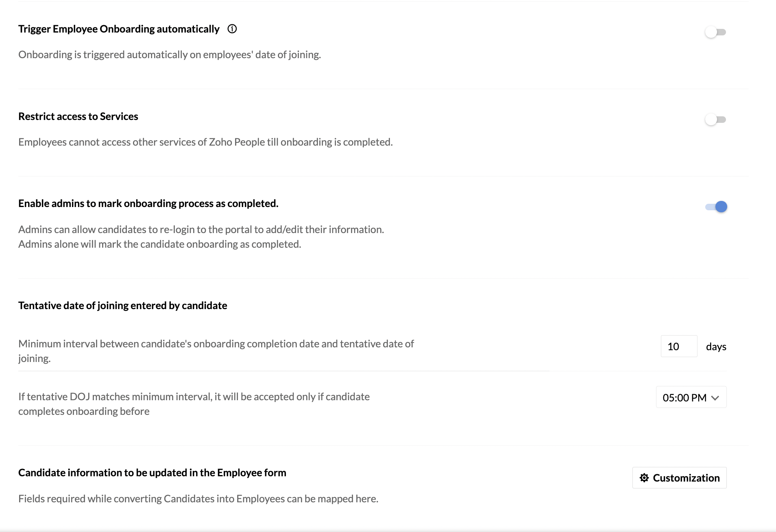Disable admins marking onboarding as completed toggle
The height and width of the screenshot is (532, 776).
(x=716, y=207)
